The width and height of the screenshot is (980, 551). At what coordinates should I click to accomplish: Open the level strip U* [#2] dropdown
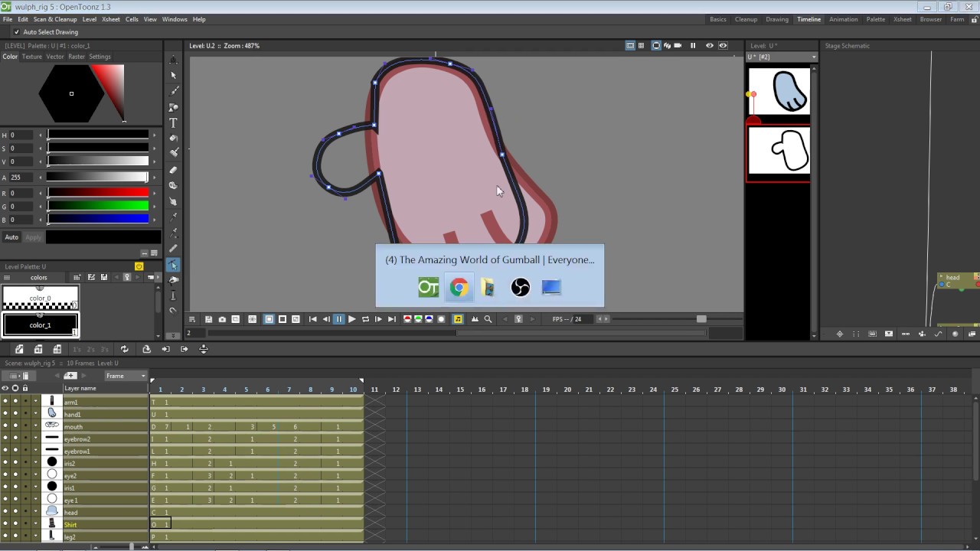click(781, 57)
